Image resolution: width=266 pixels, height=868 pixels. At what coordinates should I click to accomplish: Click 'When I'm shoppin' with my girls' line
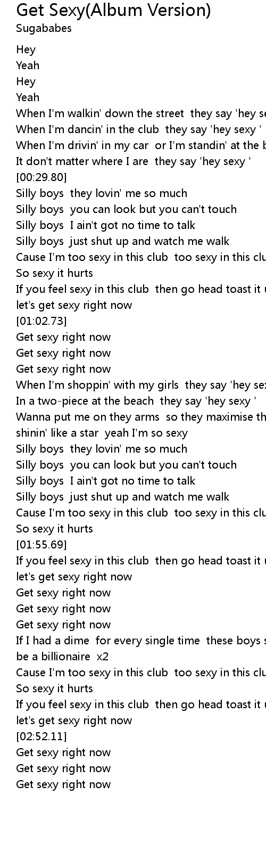point(141,385)
